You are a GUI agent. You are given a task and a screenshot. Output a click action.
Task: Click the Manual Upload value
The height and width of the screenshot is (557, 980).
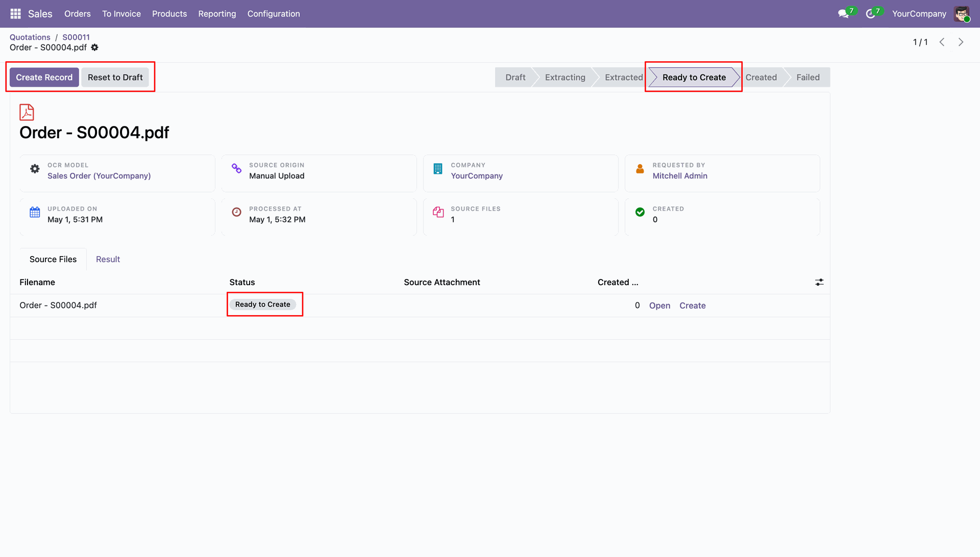277,176
